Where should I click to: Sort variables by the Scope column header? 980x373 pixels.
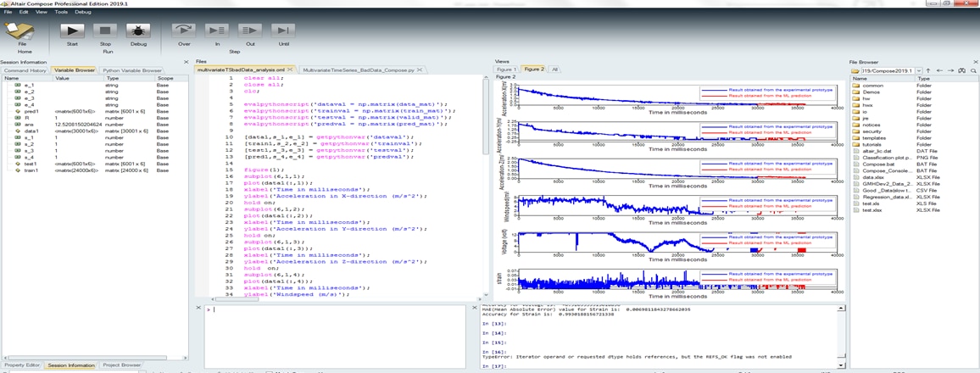pyautogui.click(x=171, y=79)
